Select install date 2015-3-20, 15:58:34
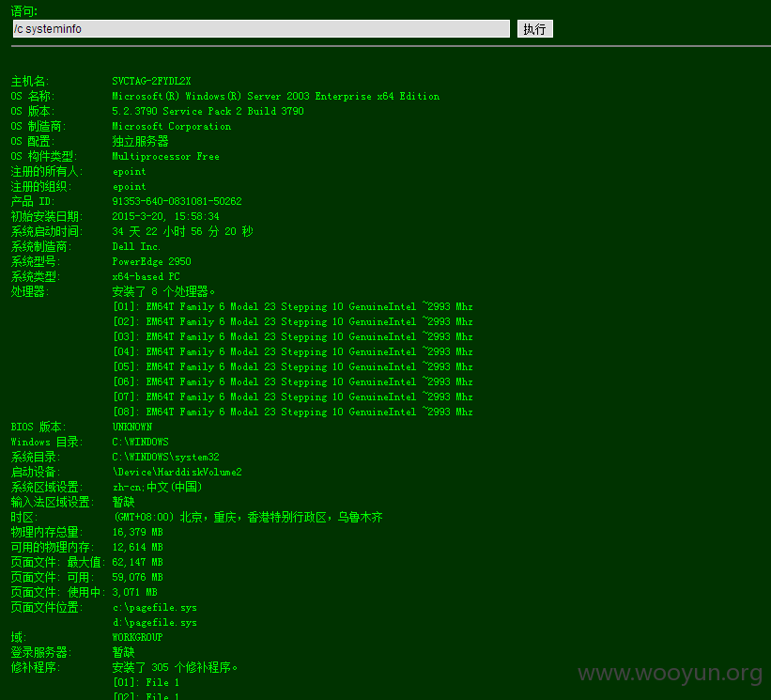This screenshot has height=700, width=771. [165, 216]
